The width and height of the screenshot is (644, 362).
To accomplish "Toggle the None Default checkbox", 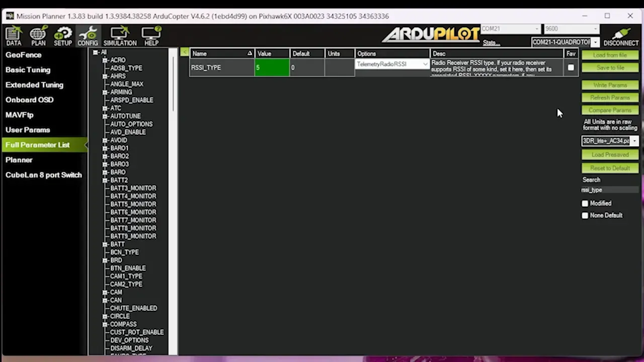I will 585,216.
